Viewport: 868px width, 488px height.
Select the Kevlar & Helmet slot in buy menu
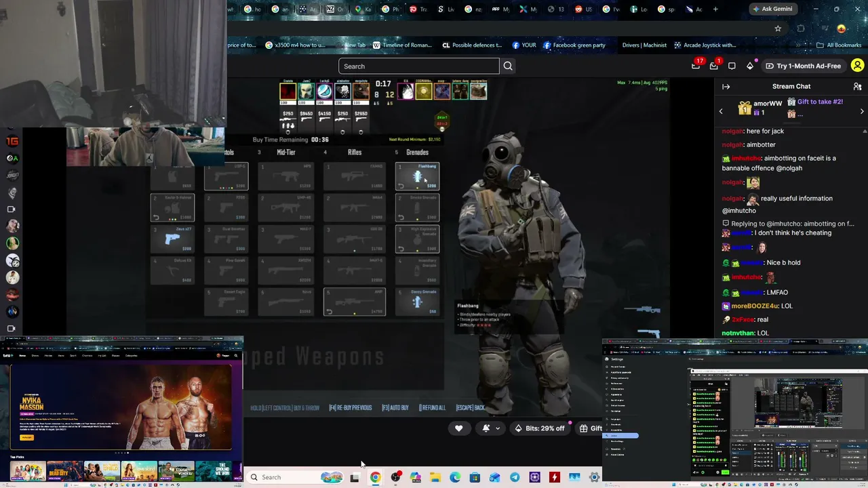click(172, 207)
